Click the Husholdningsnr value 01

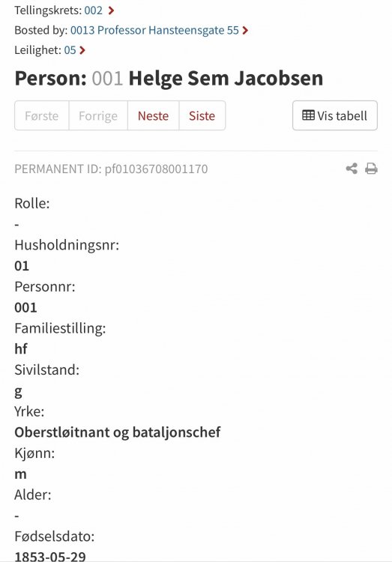point(22,265)
